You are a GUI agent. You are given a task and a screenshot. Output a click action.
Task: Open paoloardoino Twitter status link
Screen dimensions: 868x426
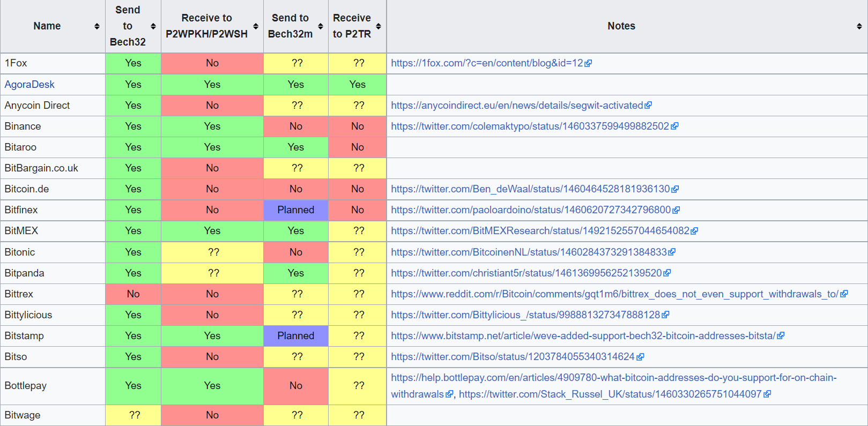tap(531, 210)
